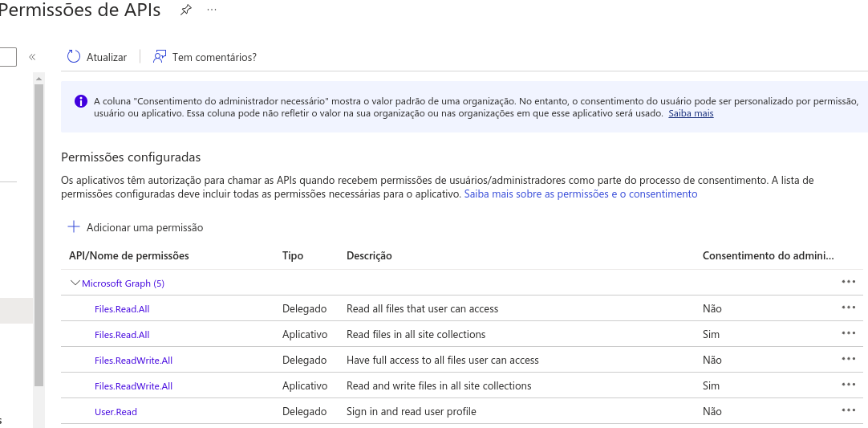
Task: Click the plus icon to add permission
Action: (x=74, y=226)
